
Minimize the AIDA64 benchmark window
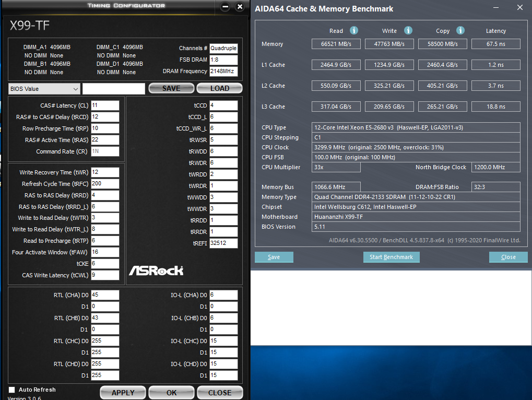point(496,7)
